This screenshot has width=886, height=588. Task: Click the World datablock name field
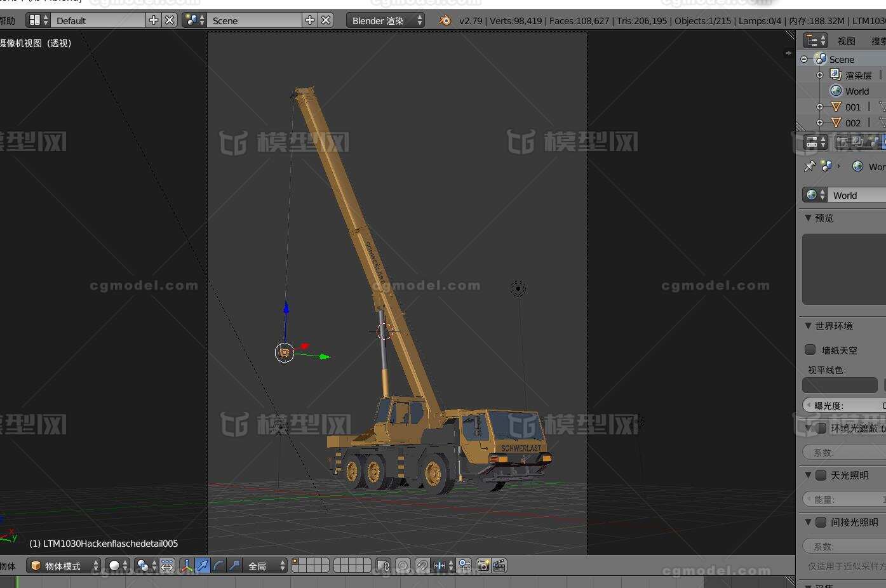(857, 195)
